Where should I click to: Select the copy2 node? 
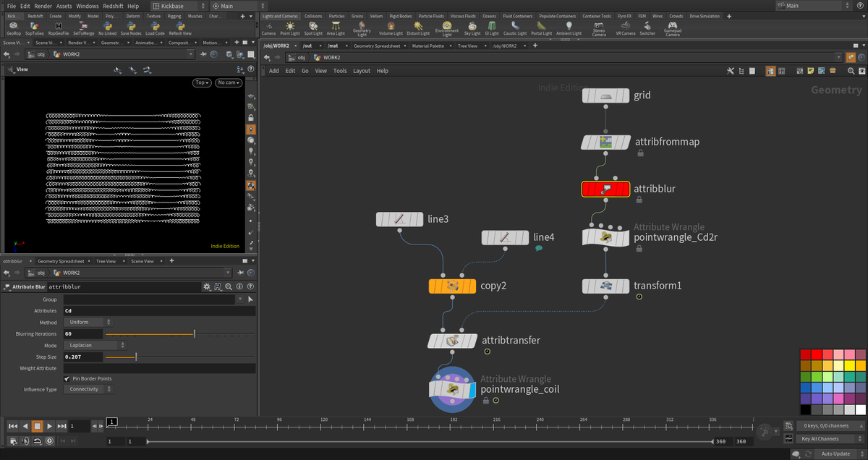[x=452, y=286]
